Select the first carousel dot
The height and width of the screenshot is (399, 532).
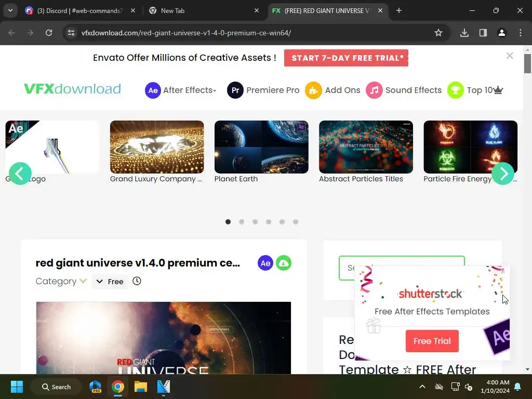[228, 222]
